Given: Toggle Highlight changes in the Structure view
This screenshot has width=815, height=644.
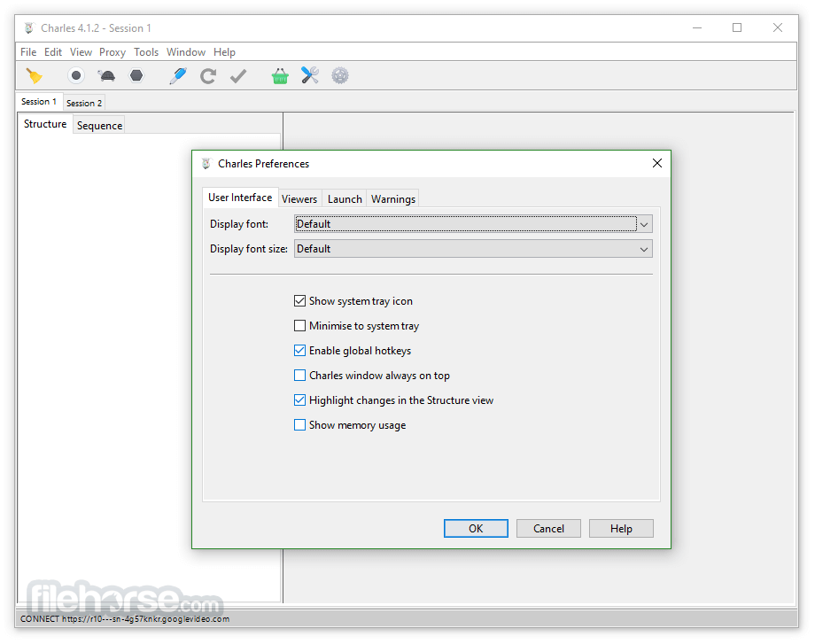Looking at the screenshot, I should click(x=299, y=400).
